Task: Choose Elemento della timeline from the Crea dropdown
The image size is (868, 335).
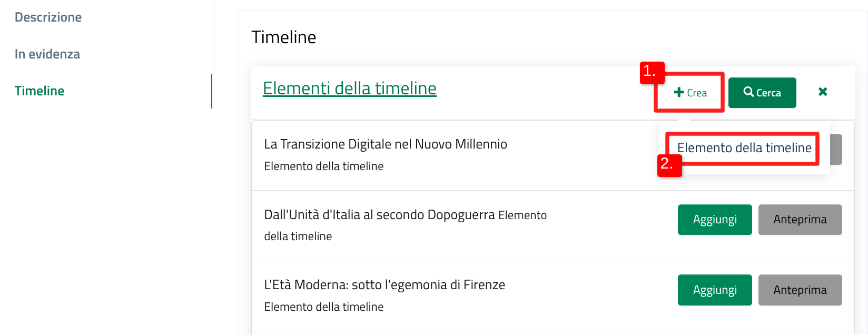Action: coord(744,148)
